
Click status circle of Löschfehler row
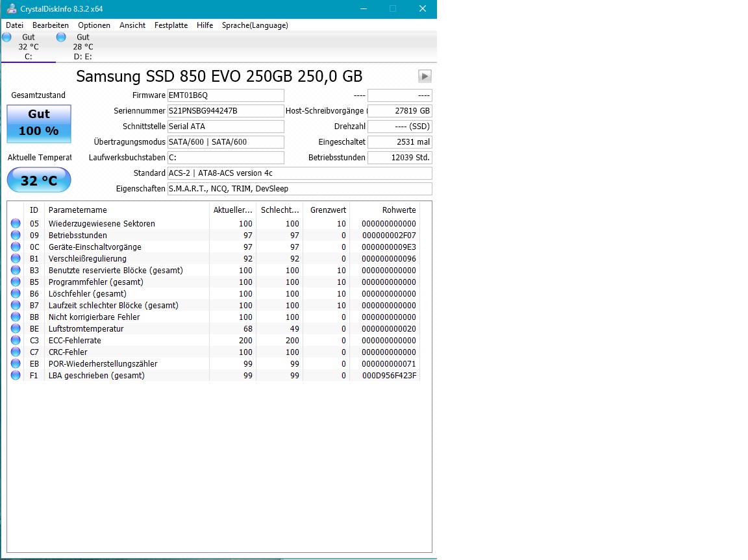16,293
